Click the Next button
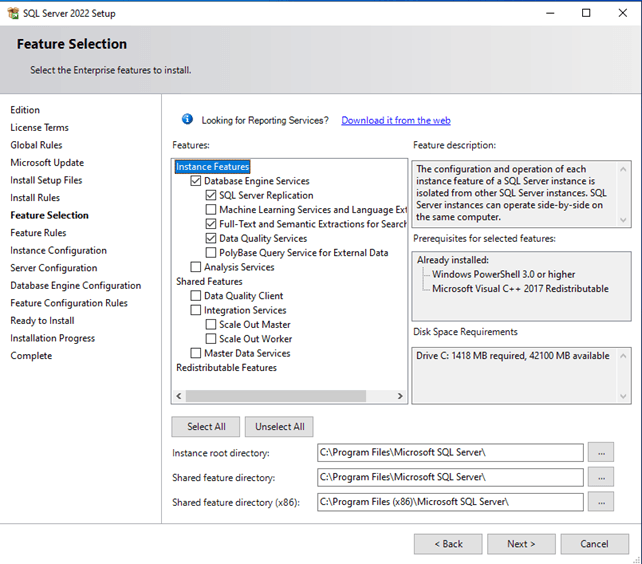The height and width of the screenshot is (564, 642). tap(521, 544)
